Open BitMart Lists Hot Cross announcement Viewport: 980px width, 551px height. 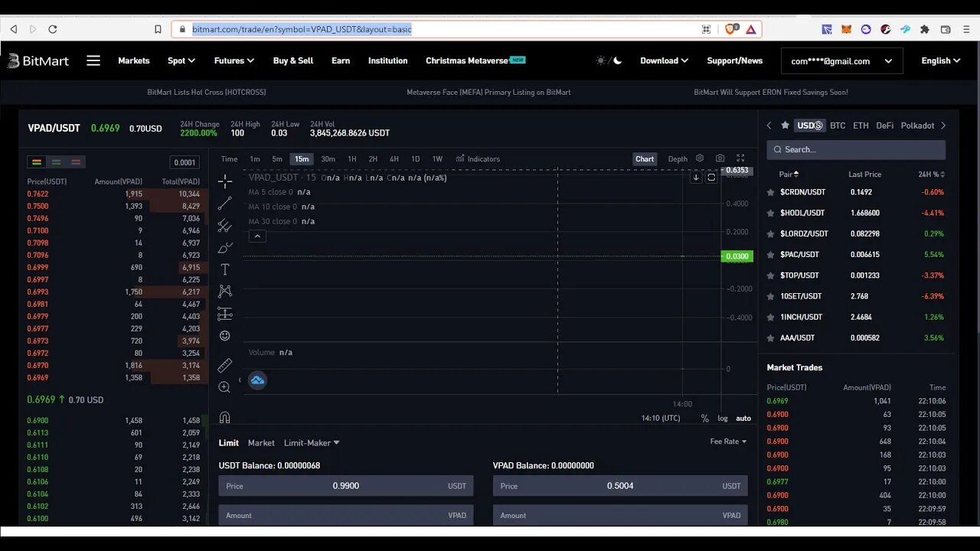coord(207,92)
